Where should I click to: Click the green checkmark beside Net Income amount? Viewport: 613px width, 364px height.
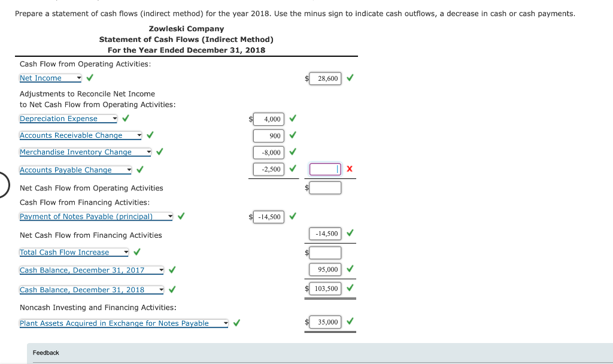[349, 78]
